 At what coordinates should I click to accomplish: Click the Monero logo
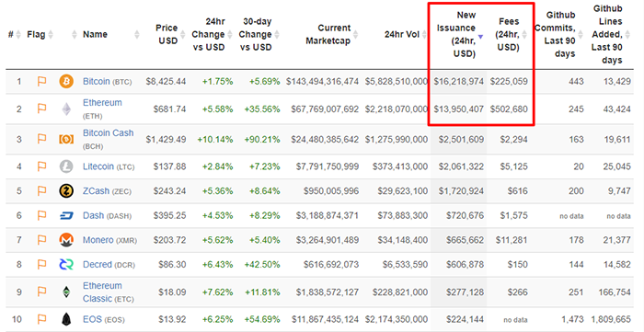(66, 240)
